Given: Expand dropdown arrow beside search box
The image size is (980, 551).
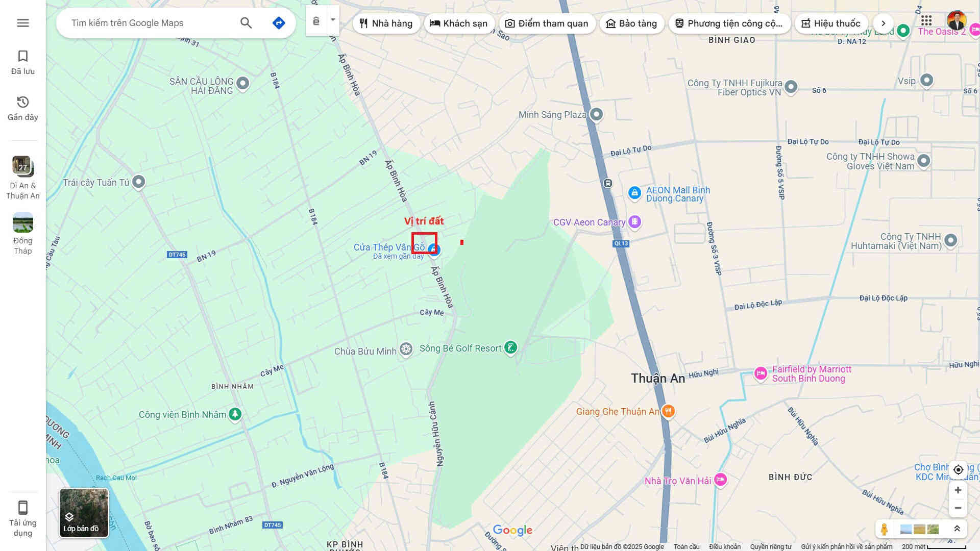Looking at the screenshot, I should (333, 20).
